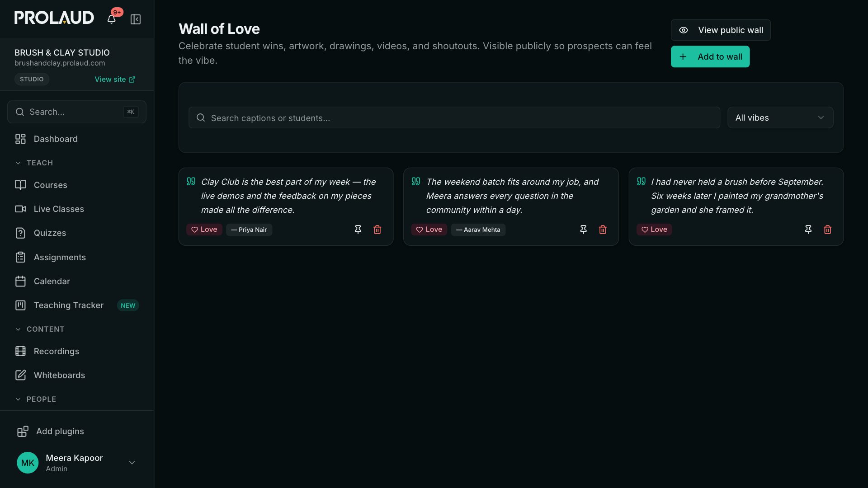This screenshot has height=488, width=868.
Task: Open the View site link
Action: 115,79
